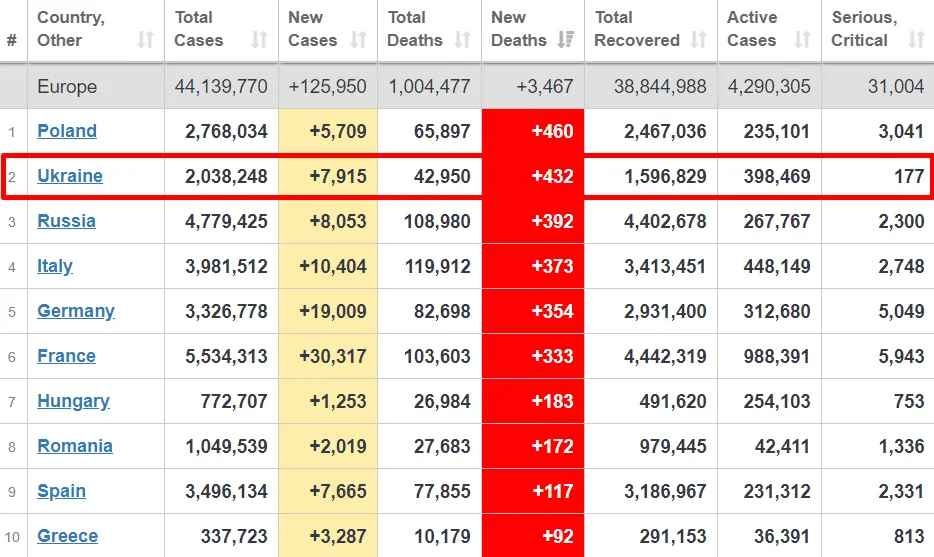Select Poland total cases 2,768,034
This screenshot has width=934, height=557.
pyautogui.click(x=226, y=131)
